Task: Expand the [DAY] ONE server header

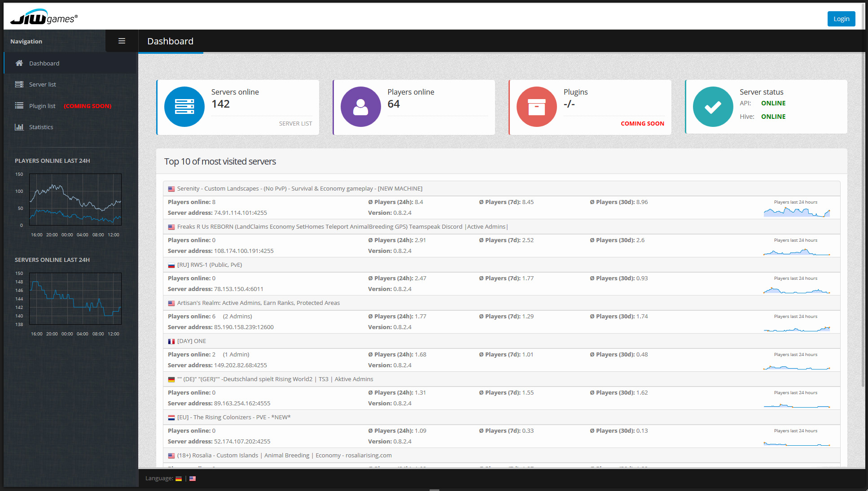Action: pos(192,341)
